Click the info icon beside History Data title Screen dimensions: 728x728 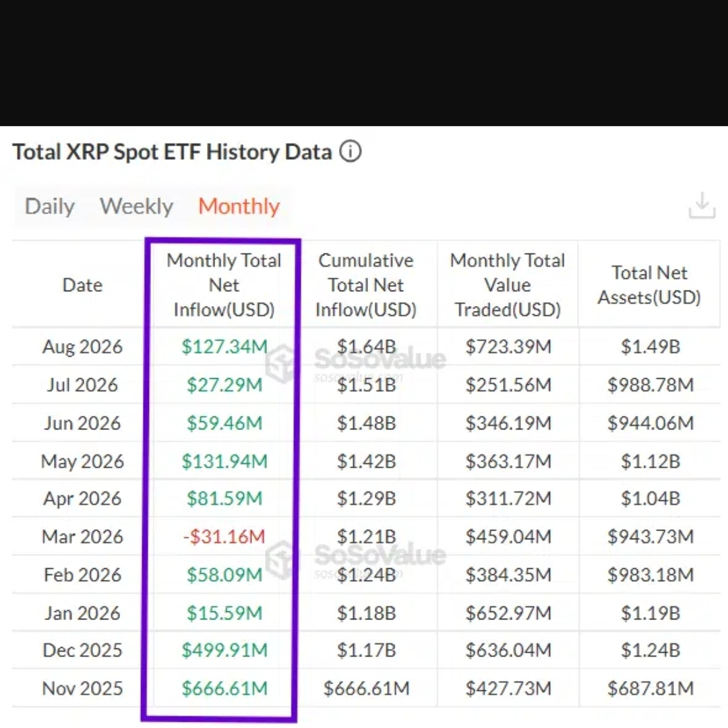point(350,152)
